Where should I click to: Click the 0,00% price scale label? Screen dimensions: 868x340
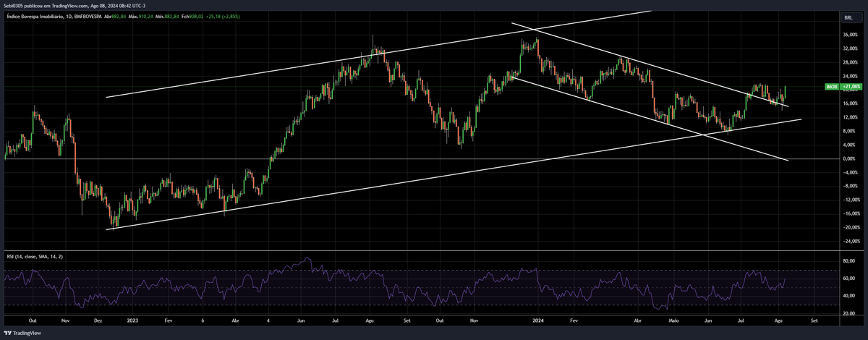849,158
